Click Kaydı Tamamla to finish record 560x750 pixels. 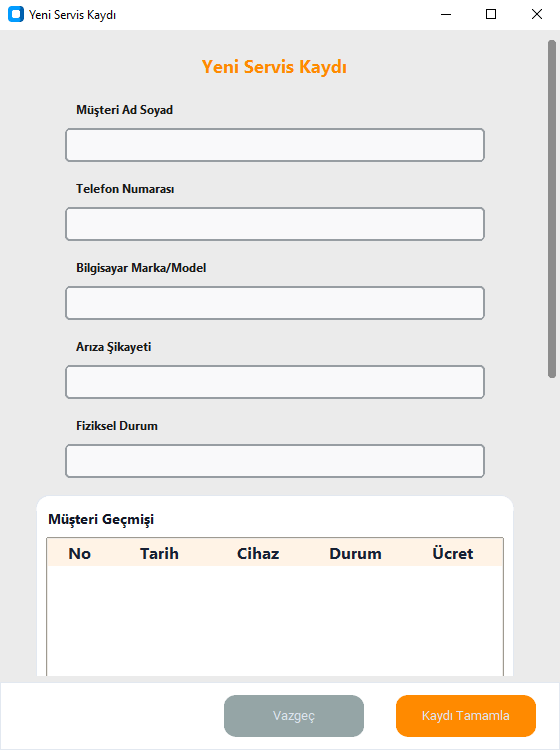466,716
